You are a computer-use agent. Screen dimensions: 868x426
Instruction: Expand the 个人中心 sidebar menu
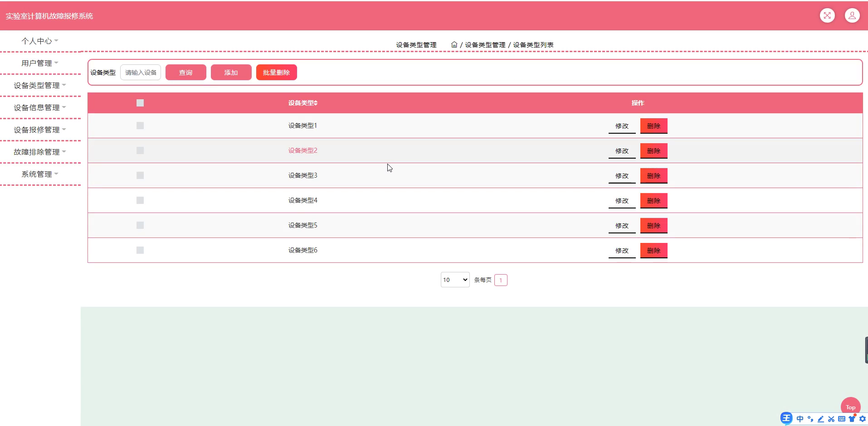(40, 41)
